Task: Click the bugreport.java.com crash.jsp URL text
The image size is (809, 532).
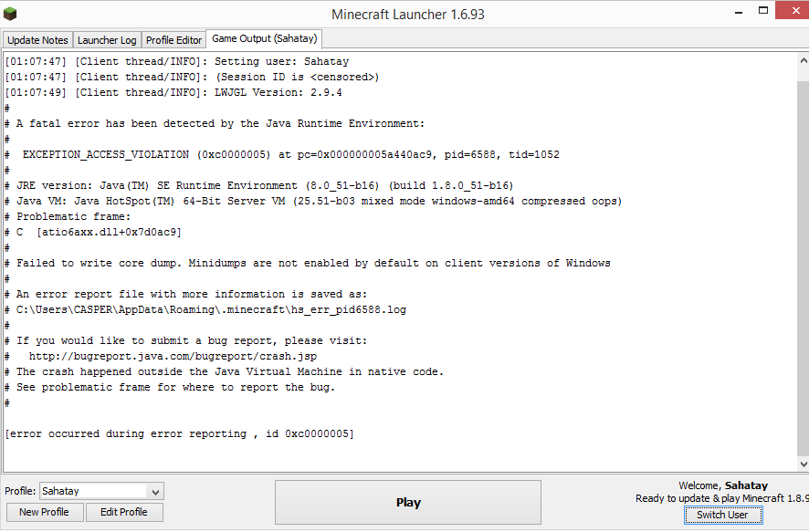Action: pos(173,356)
